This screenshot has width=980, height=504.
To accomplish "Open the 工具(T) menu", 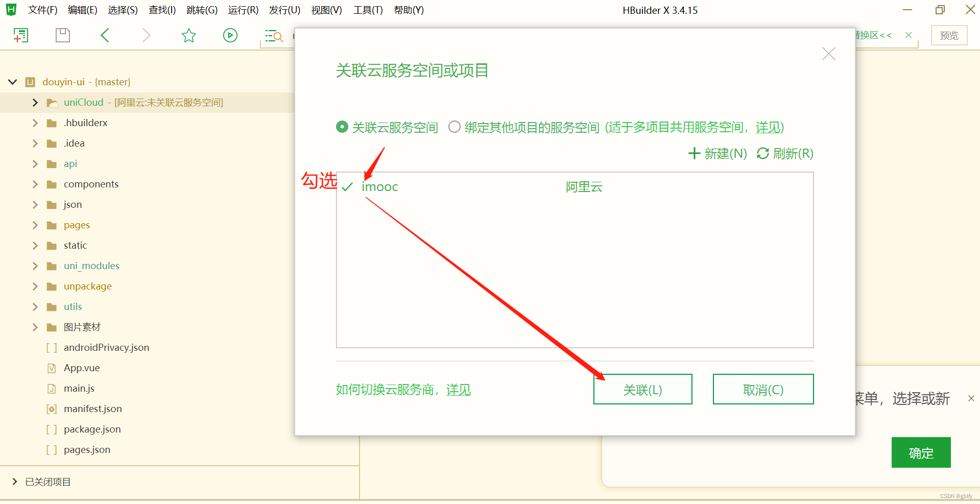I will [368, 10].
